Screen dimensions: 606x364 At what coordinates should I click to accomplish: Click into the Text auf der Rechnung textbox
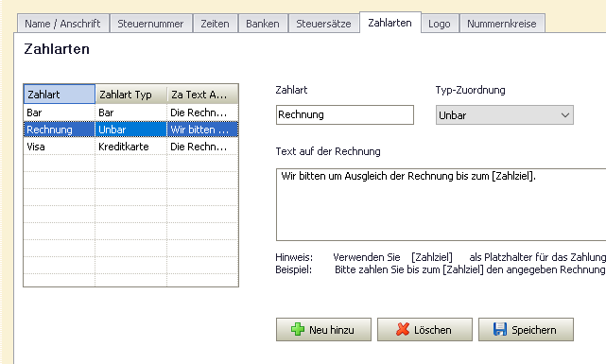(x=441, y=204)
